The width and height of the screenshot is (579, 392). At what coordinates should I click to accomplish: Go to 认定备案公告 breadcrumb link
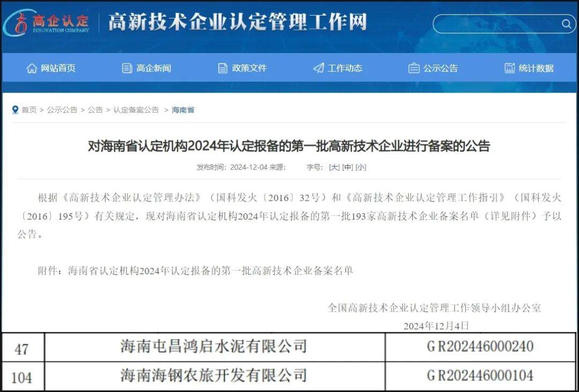point(136,110)
